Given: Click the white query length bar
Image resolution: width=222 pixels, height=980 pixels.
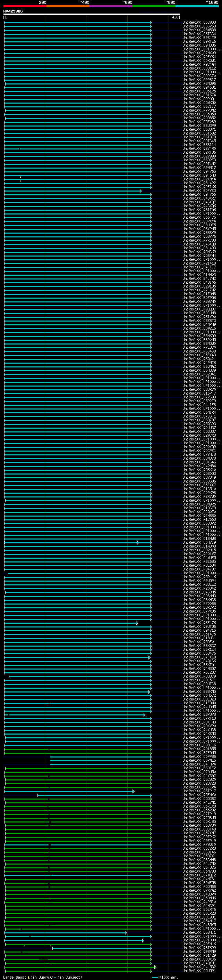Looking at the screenshot, I should pos(91,14).
